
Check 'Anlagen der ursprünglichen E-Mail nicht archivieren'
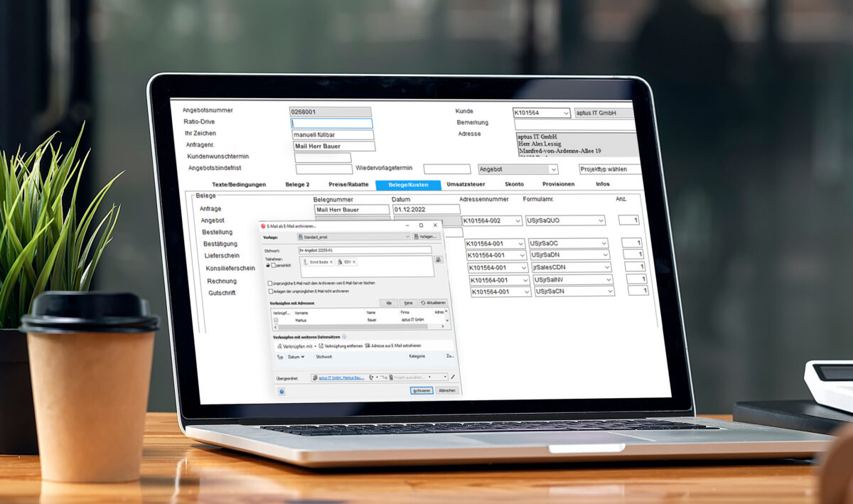tap(270, 291)
